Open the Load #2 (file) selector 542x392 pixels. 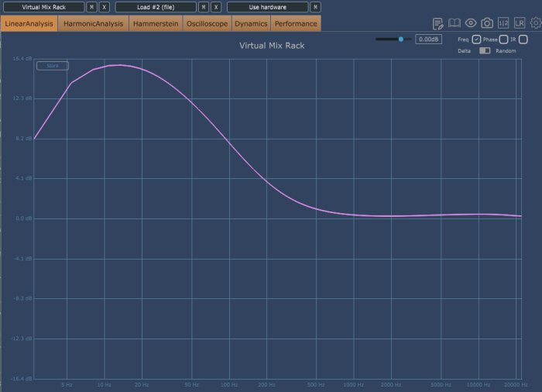point(156,7)
